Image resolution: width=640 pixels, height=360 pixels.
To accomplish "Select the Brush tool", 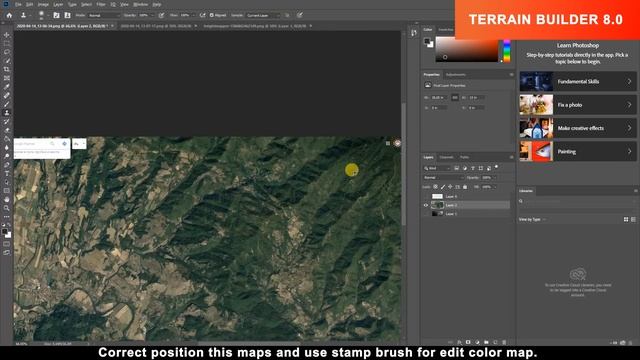I will click(x=7, y=104).
